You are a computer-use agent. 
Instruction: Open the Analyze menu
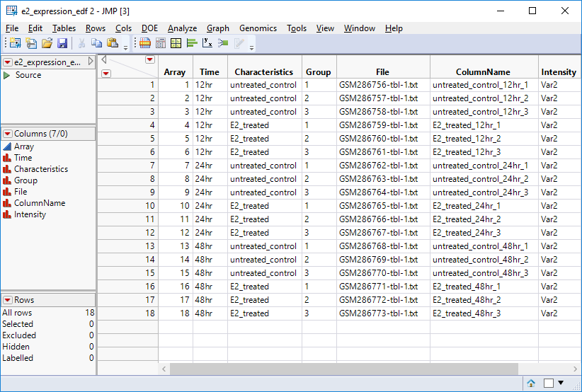click(182, 28)
